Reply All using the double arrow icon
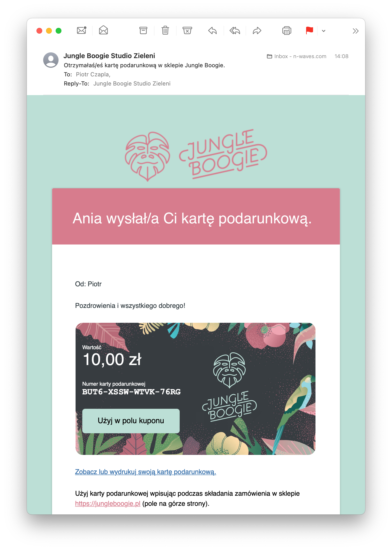 coord(235,31)
